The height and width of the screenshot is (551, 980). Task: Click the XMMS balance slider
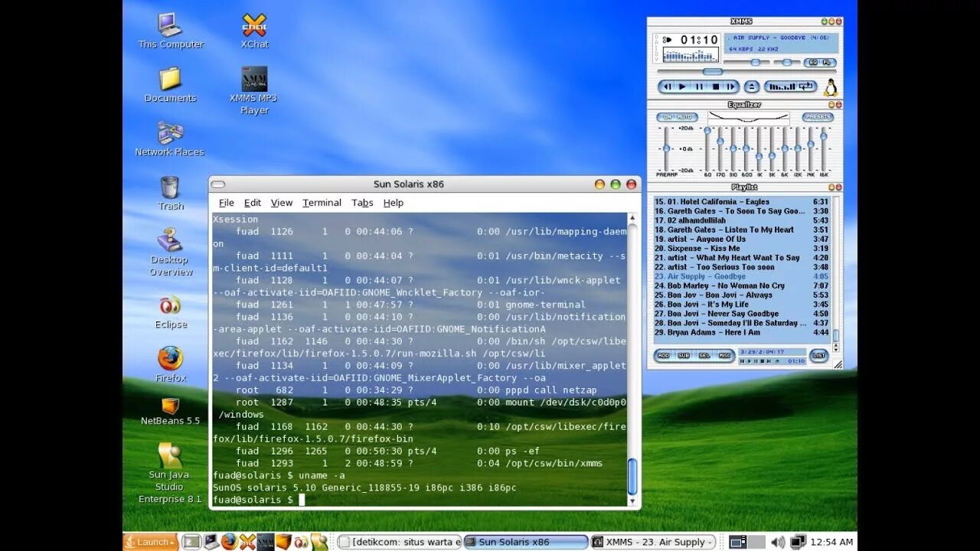(787, 63)
